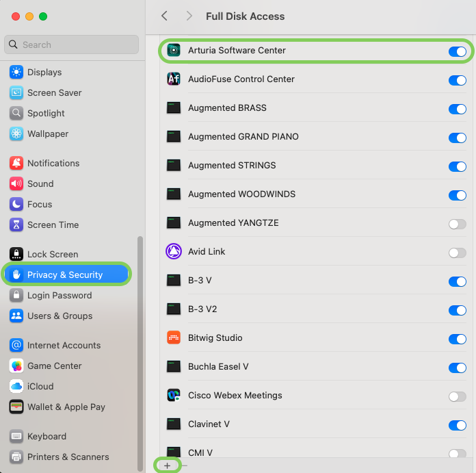Open Login Password settings
476x473 pixels.
click(59, 295)
